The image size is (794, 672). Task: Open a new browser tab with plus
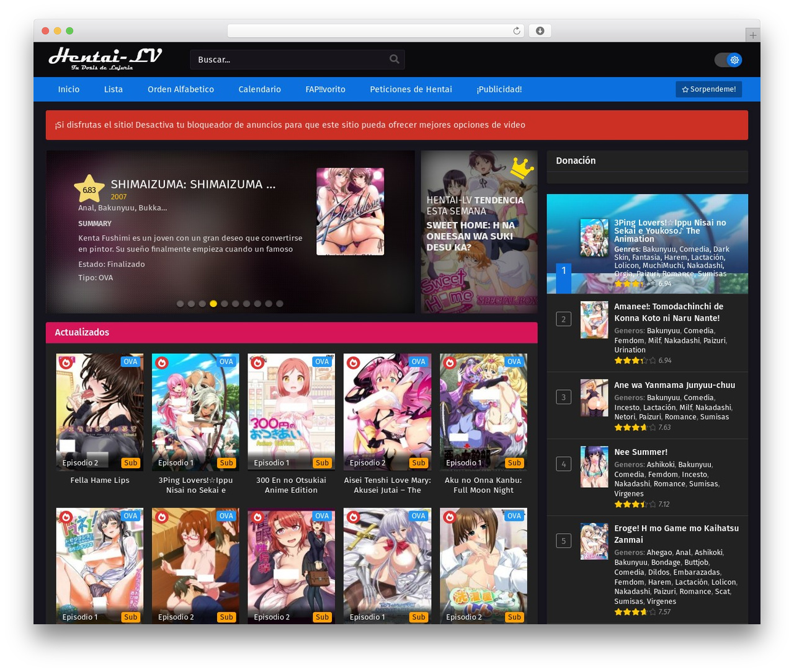(752, 35)
